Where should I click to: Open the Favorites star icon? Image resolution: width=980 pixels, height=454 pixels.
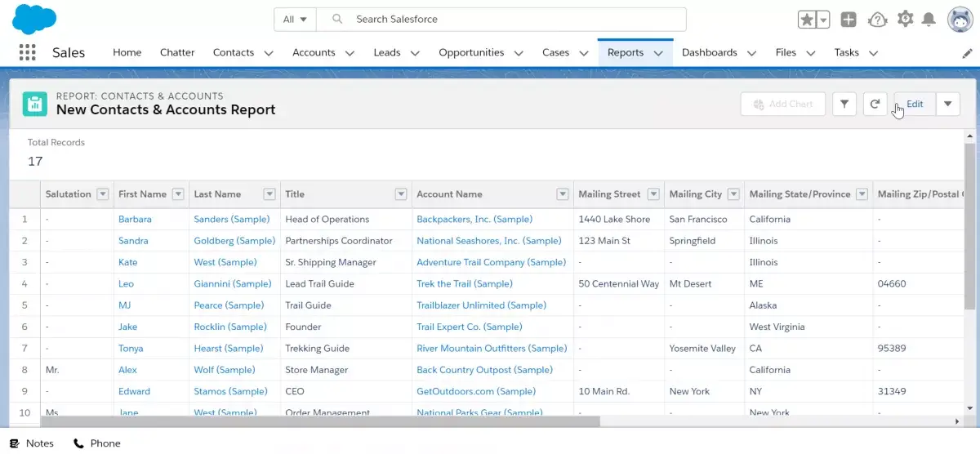807,20
